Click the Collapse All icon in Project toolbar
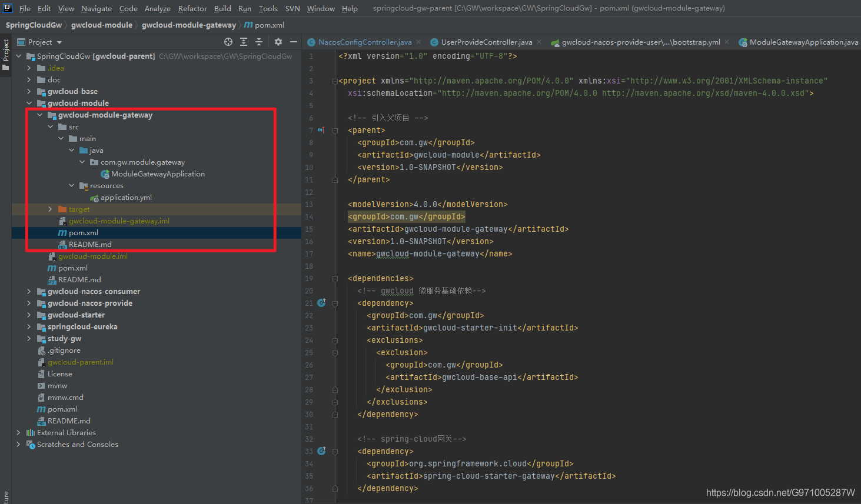861x504 pixels. [259, 42]
